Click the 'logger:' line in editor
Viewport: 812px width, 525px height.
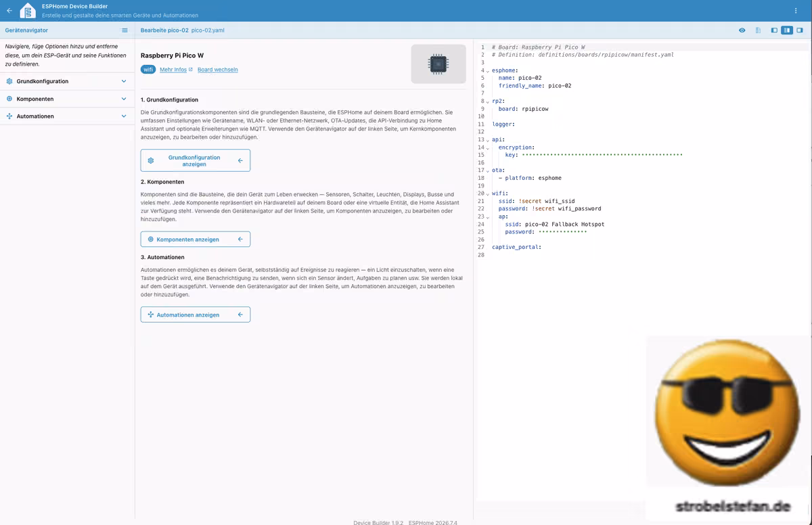[503, 124]
